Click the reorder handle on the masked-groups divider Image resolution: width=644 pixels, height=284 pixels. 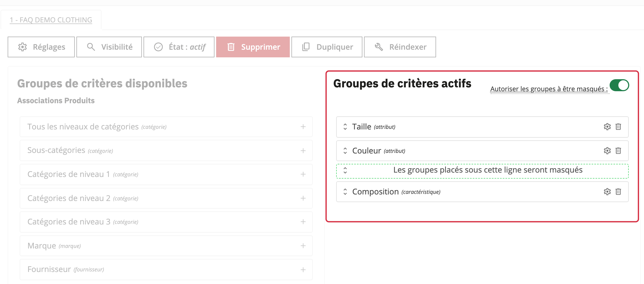pos(345,170)
